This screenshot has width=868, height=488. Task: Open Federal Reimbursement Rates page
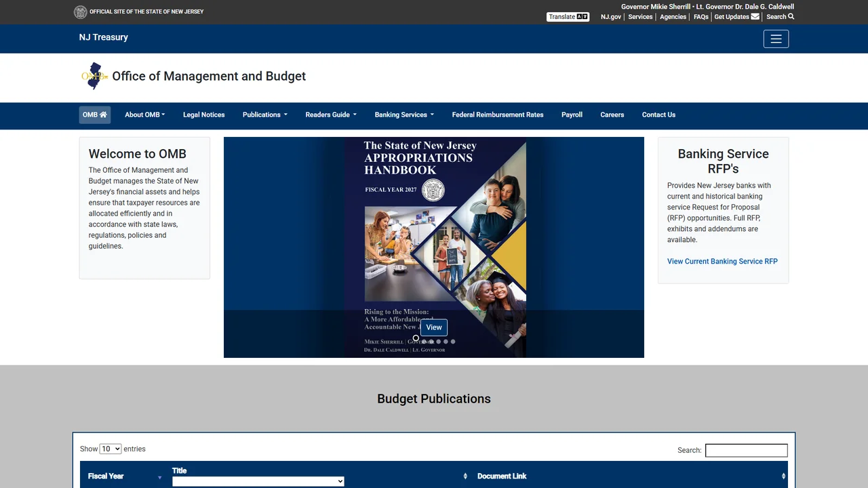498,115
